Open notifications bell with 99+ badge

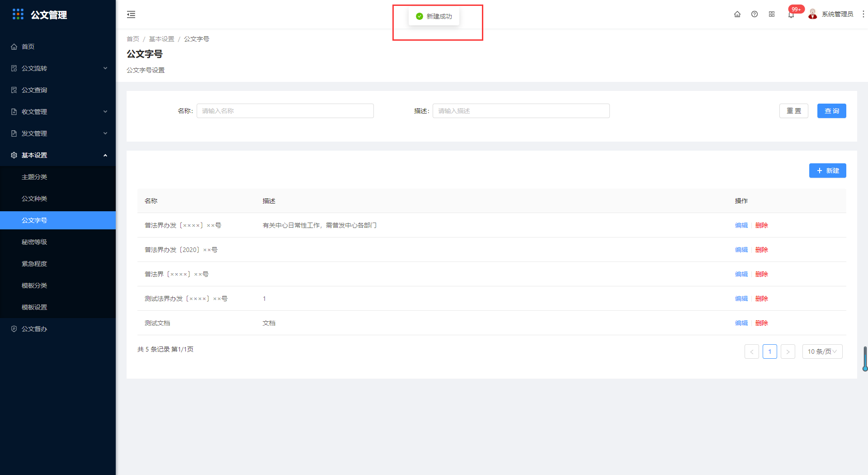791,14
